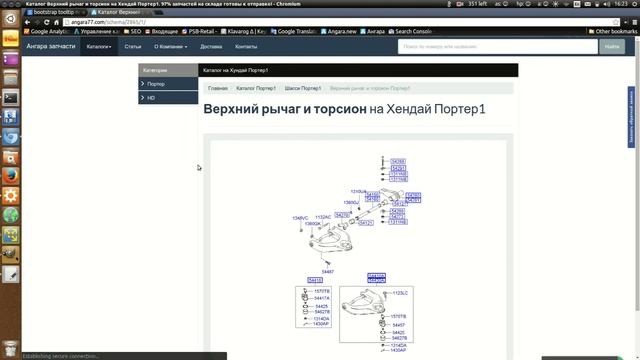Click the Главная breadcrumb link
The image size is (640, 360).
(x=218, y=88)
